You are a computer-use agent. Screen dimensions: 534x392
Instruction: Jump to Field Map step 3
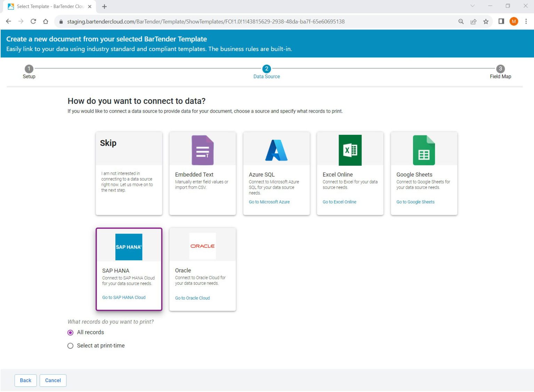click(x=500, y=69)
